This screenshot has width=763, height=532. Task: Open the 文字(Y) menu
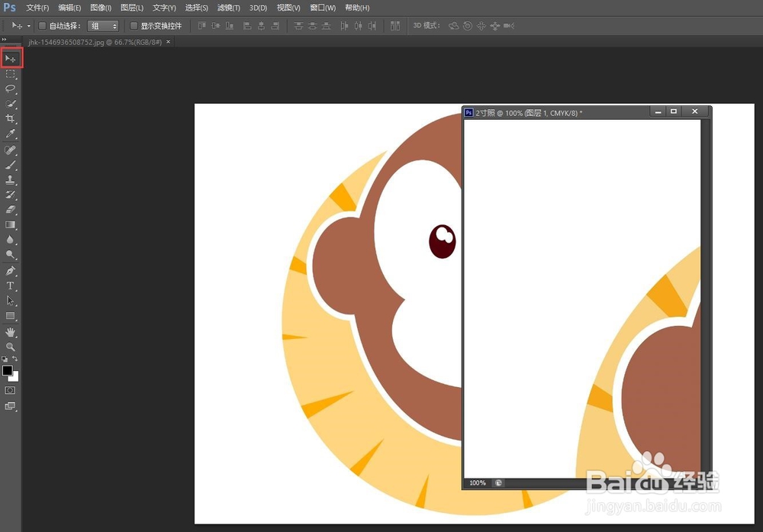[x=165, y=8]
